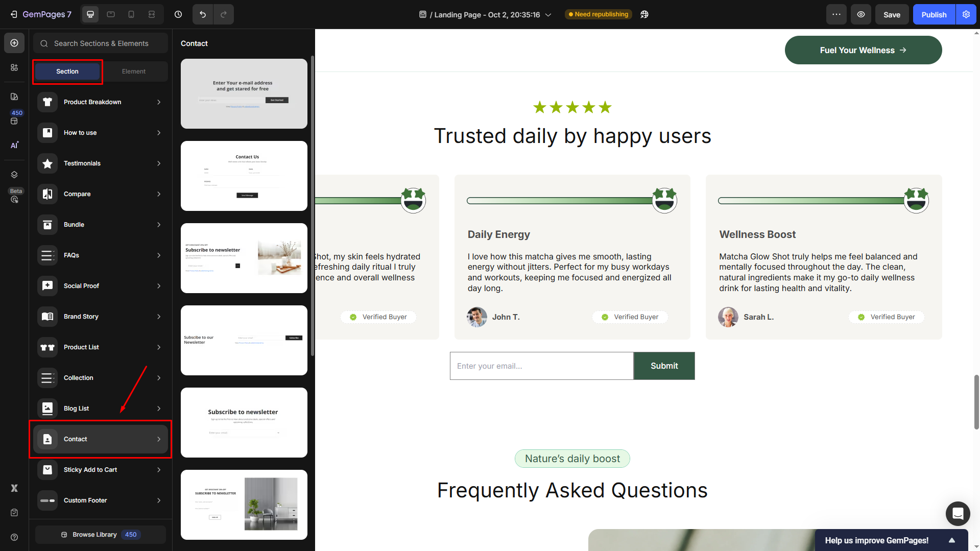The image size is (980, 551).
Task: Expand the Brand Story category
Action: coord(101,317)
